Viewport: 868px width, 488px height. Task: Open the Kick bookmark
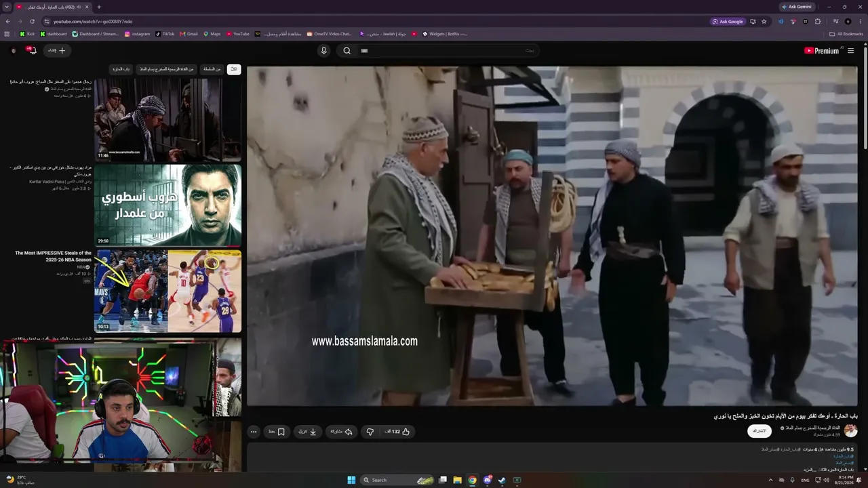27,34
